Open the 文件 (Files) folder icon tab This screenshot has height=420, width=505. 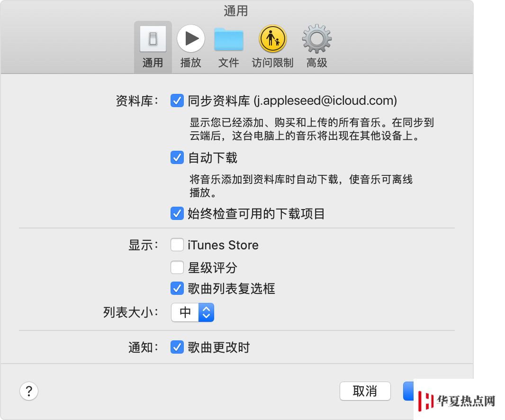coord(228,47)
